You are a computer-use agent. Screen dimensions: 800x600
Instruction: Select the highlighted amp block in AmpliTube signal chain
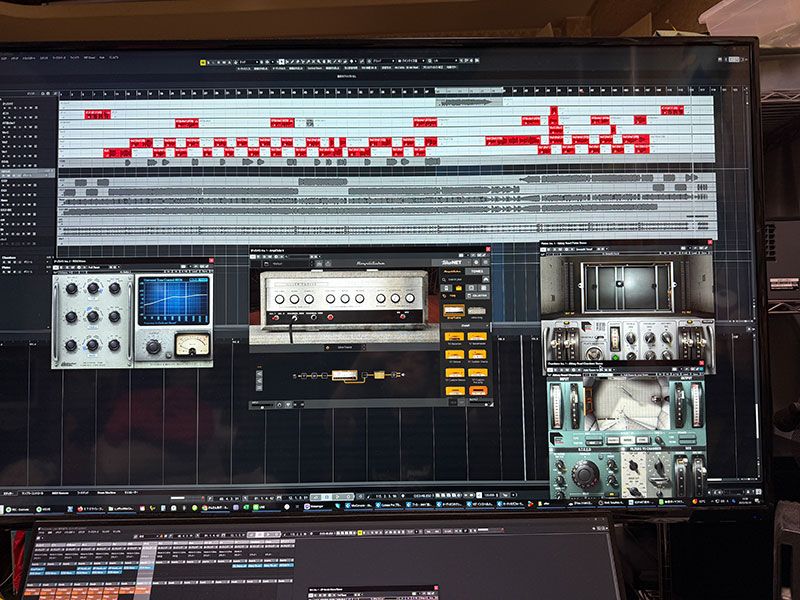coord(345,375)
